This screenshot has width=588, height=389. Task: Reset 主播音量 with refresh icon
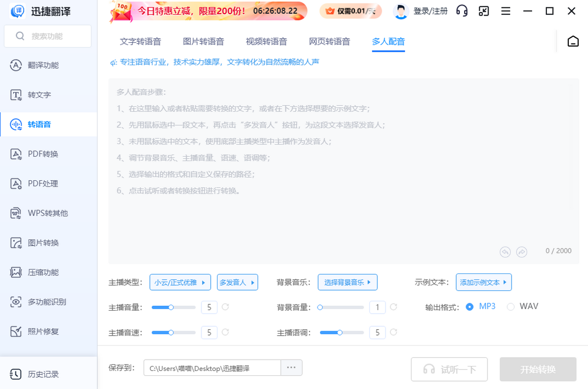pyautogui.click(x=225, y=307)
